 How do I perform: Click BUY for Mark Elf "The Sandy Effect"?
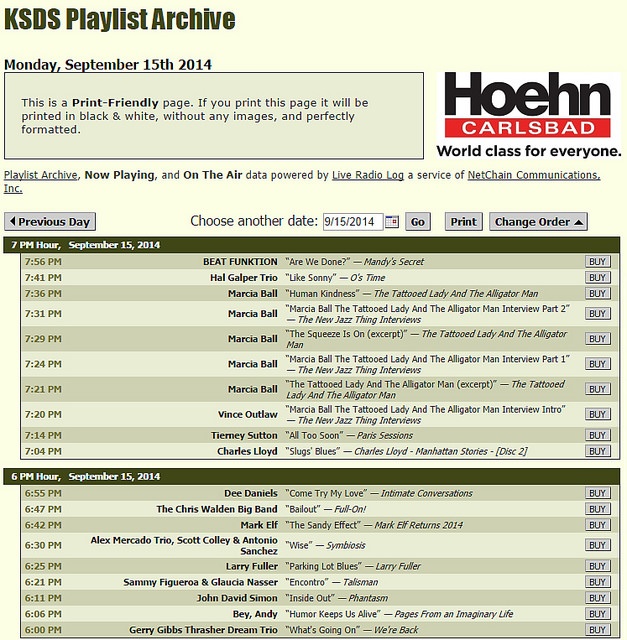598,525
